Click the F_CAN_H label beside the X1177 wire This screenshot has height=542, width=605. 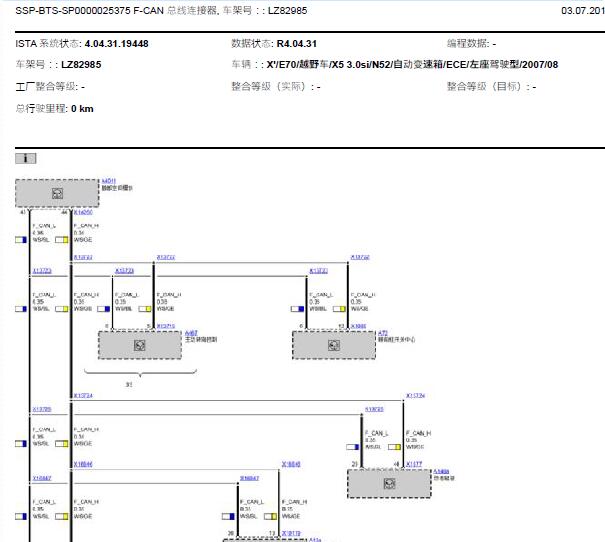(418, 433)
